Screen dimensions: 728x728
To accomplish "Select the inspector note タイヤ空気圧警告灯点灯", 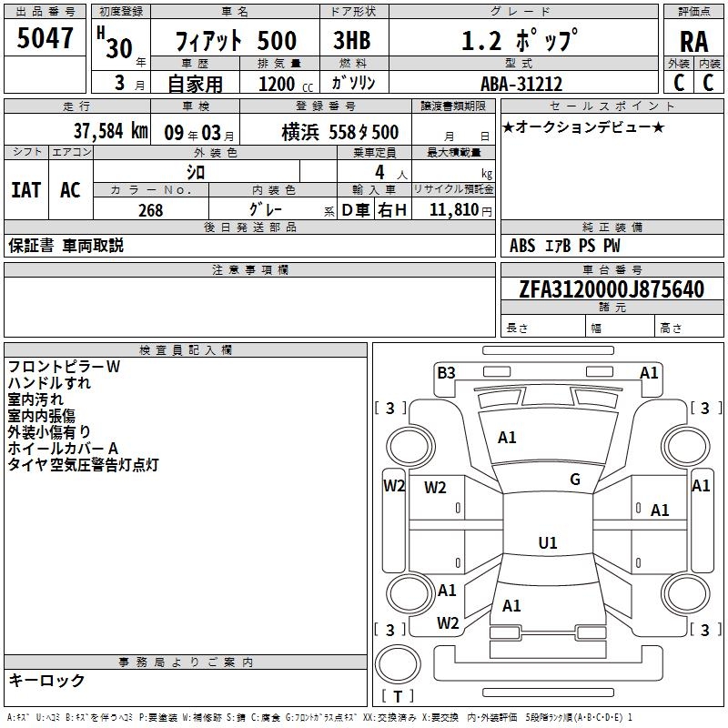I will (83, 465).
